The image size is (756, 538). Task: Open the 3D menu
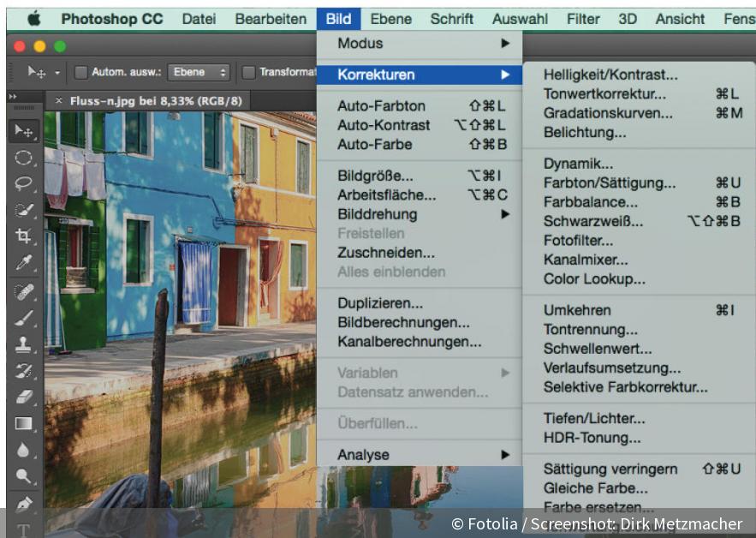point(628,19)
